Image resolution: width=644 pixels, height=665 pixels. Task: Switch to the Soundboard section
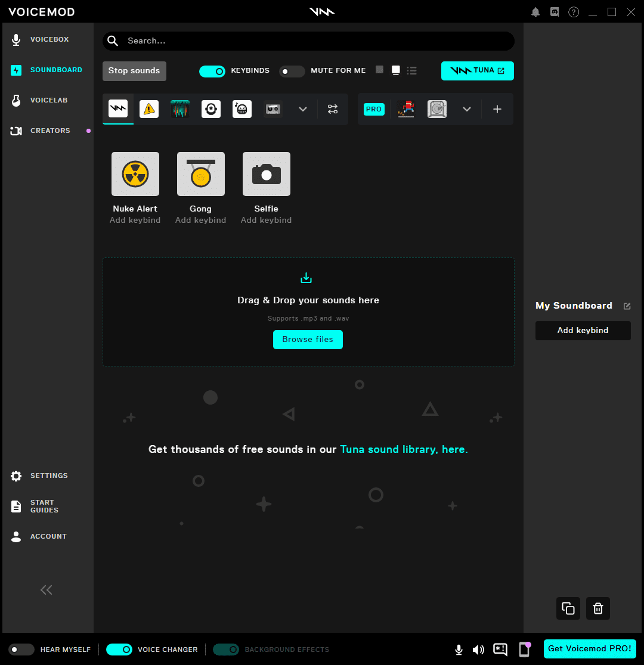47,70
